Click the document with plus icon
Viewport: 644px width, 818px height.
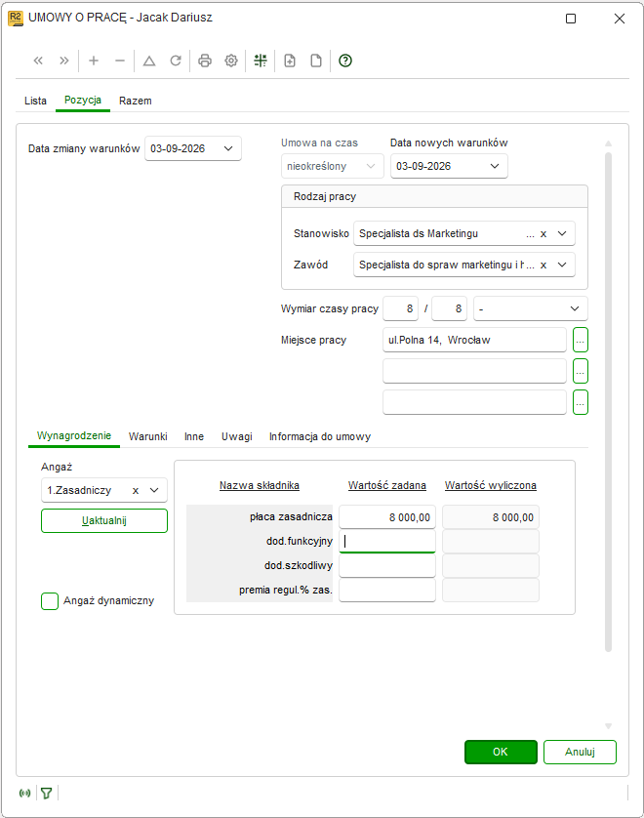(290, 61)
